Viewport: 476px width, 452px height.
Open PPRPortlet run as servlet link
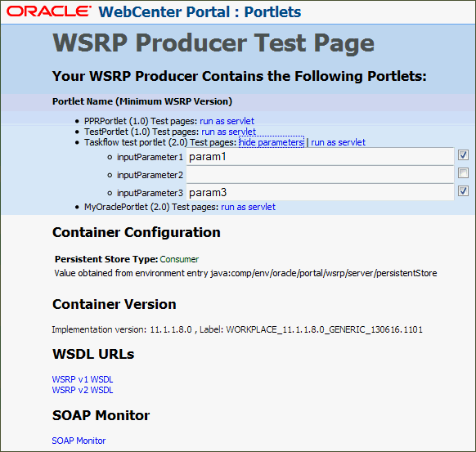tap(227, 121)
